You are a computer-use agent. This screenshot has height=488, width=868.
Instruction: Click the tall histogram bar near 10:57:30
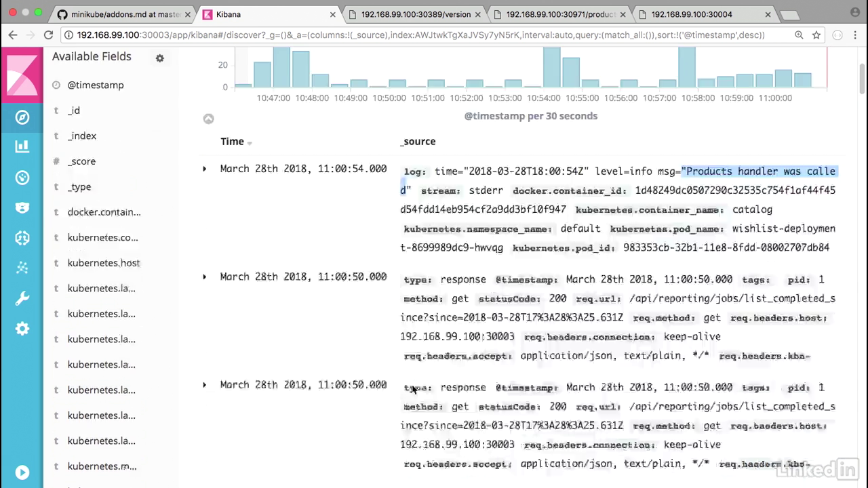pyautogui.click(x=687, y=67)
